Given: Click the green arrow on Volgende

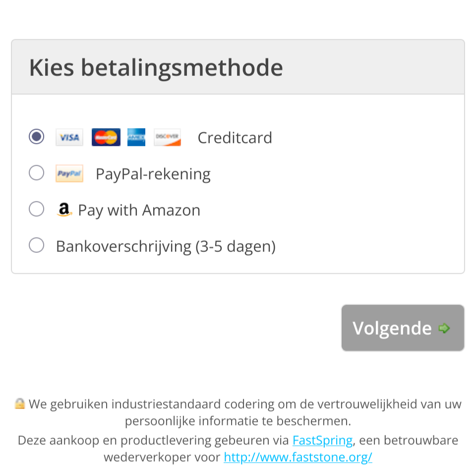Looking at the screenshot, I should (x=444, y=328).
